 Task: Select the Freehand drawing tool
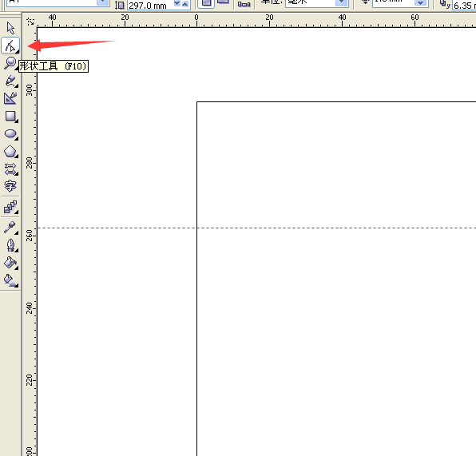pyautogui.click(x=10, y=81)
